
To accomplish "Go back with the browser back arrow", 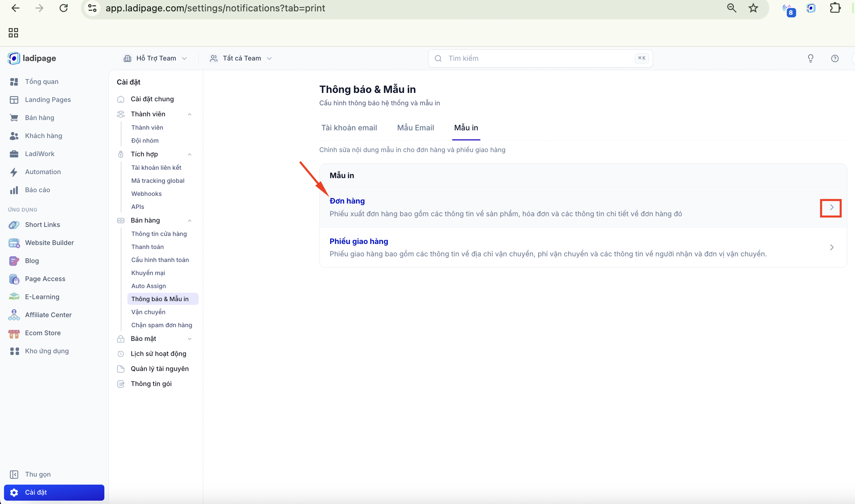I will click(x=15, y=8).
